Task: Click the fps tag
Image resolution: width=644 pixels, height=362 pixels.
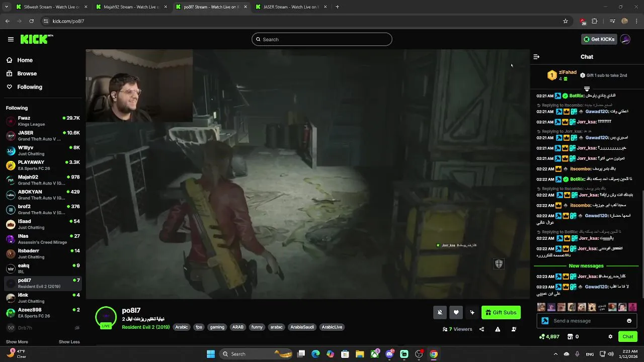Action: [199, 327]
